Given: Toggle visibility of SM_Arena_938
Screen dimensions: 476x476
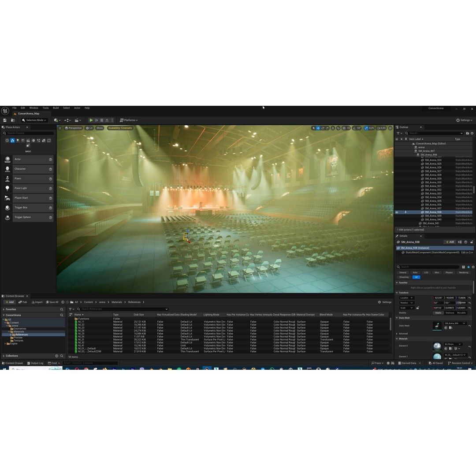Looking at the screenshot, I should click(x=397, y=212).
